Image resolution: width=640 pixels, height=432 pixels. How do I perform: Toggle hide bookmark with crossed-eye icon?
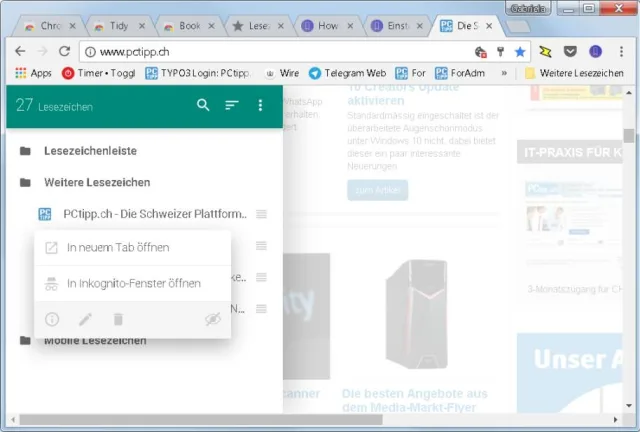[213, 319]
